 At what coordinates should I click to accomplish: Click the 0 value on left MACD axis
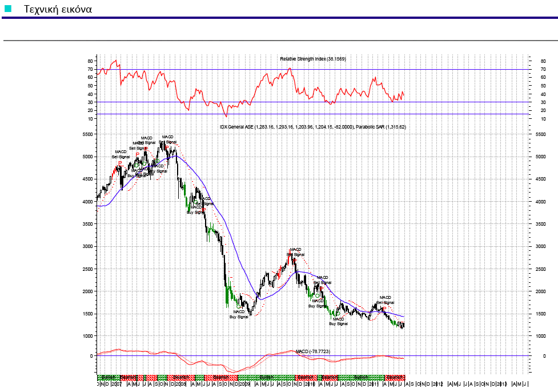click(91, 356)
